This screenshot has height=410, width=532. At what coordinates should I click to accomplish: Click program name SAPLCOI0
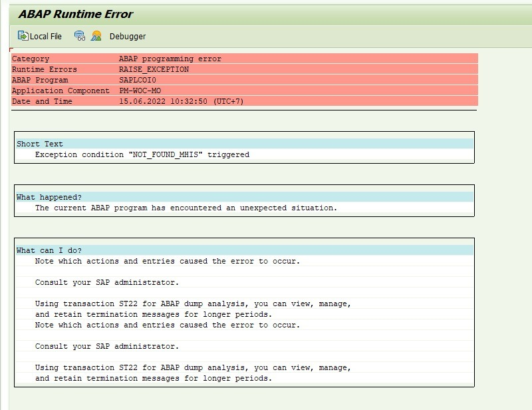point(137,80)
